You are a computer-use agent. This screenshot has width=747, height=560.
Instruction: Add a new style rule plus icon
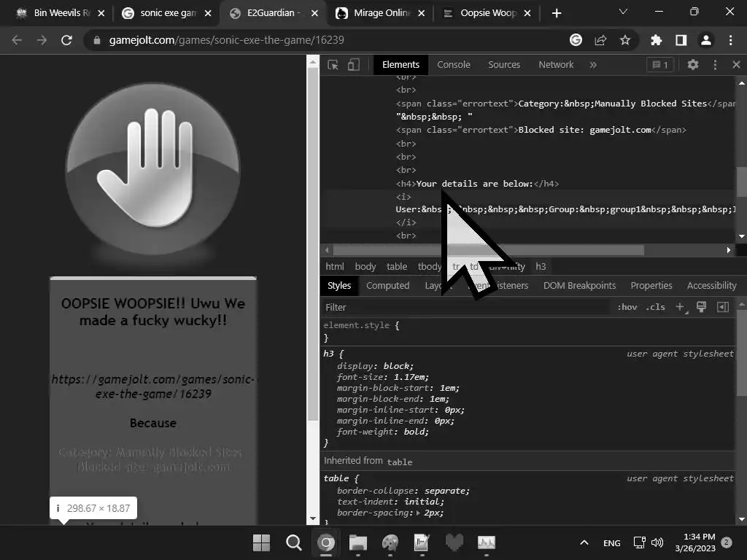click(x=681, y=307)
